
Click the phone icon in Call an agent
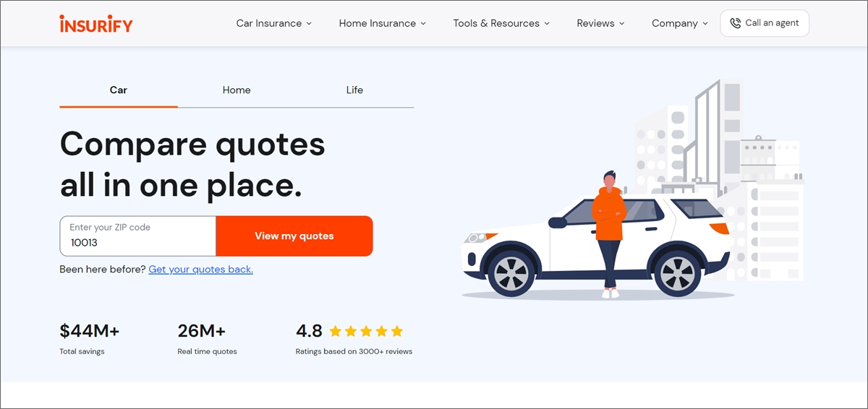(735, 23)
